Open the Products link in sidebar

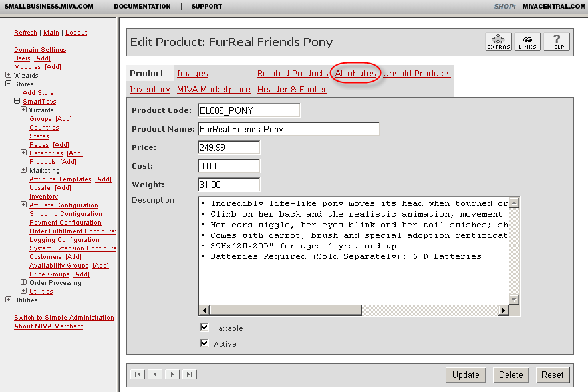click(43, 162)
